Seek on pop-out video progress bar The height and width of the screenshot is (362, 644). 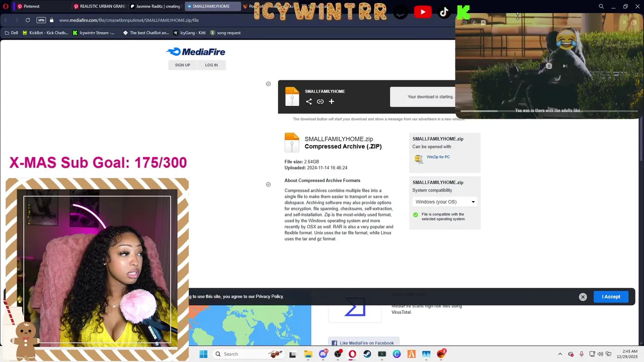coord(549,111)
